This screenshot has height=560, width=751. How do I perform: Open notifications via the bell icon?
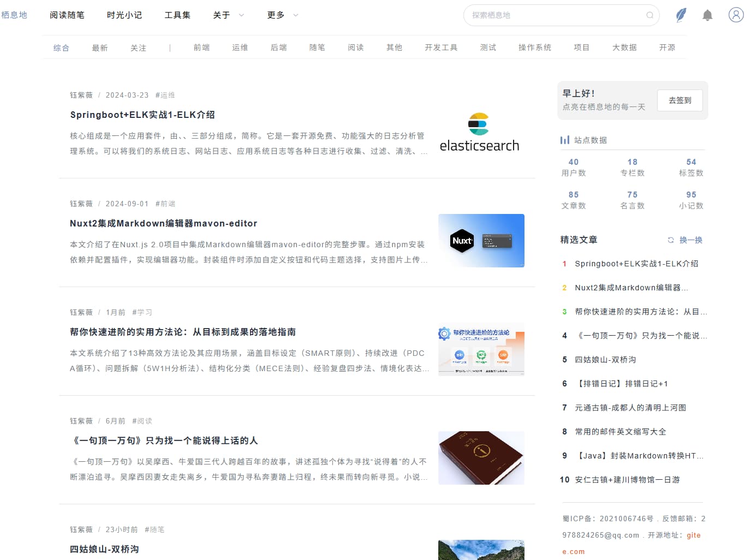pyautogui.click(x=707, y=15)
